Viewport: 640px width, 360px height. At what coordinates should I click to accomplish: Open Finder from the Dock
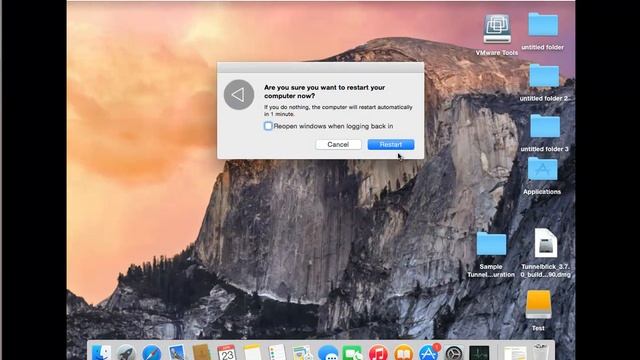pyautogui.click(x=101, y=353)
